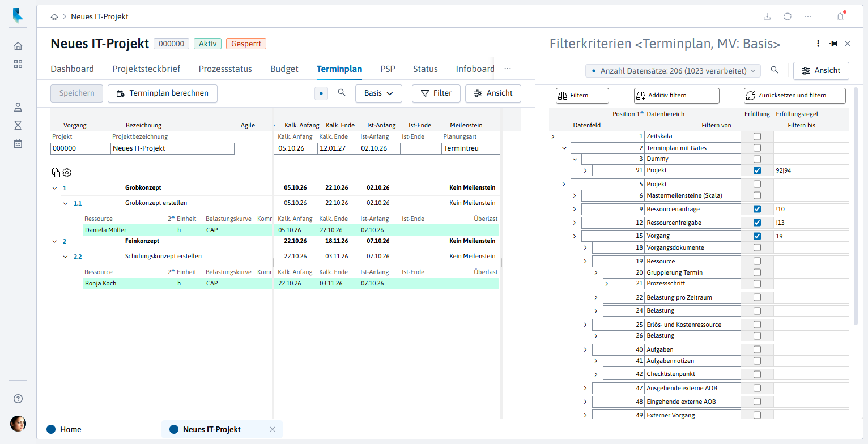The height and width of the screenshot is (444, 868).
Task: Switch to the Dashboard tab
Action: click(x=73, y=69)
